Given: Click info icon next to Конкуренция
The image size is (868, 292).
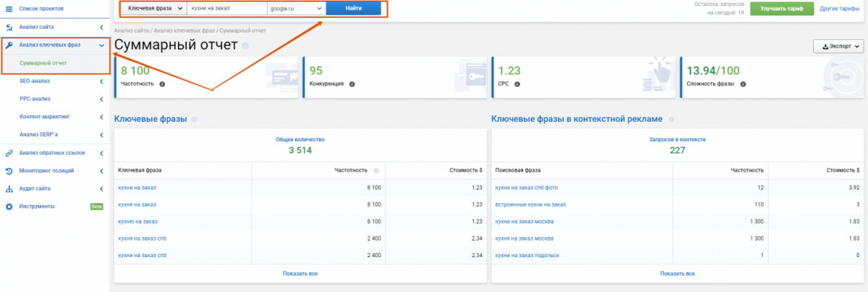Looking at the screenshot, I should 352,84.
